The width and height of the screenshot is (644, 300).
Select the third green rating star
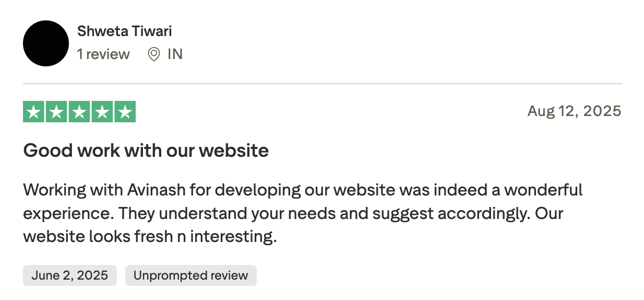pos(79,112)
